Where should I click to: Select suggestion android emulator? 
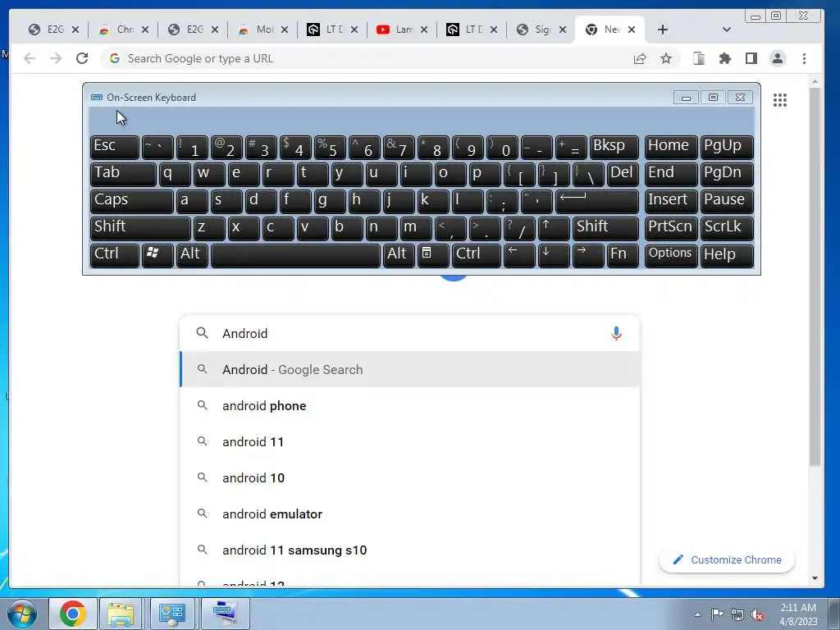tap(410, 514)
